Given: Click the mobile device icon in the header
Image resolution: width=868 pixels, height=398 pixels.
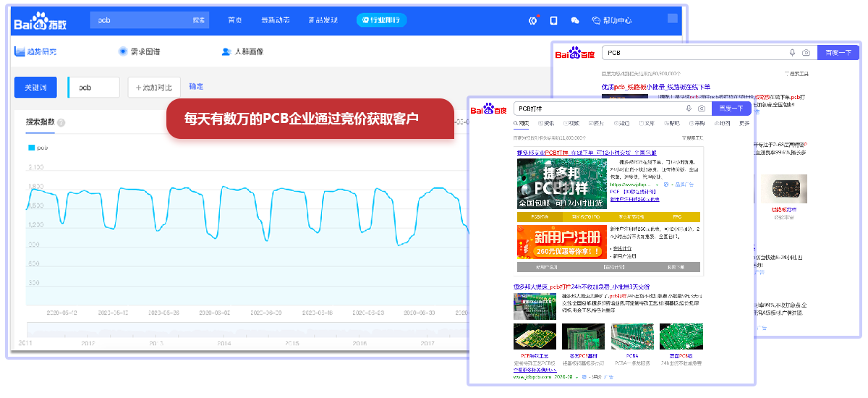Looking at the screenshot, I should 553,21.
